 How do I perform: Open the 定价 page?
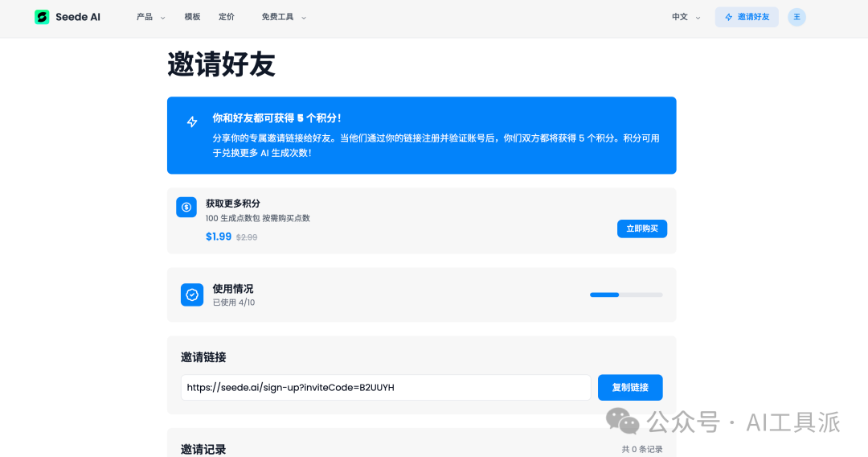pos(227,17)
